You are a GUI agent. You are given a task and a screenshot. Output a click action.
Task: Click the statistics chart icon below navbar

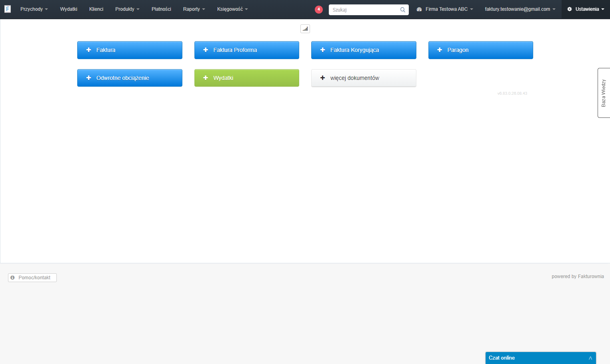[305, 29]
